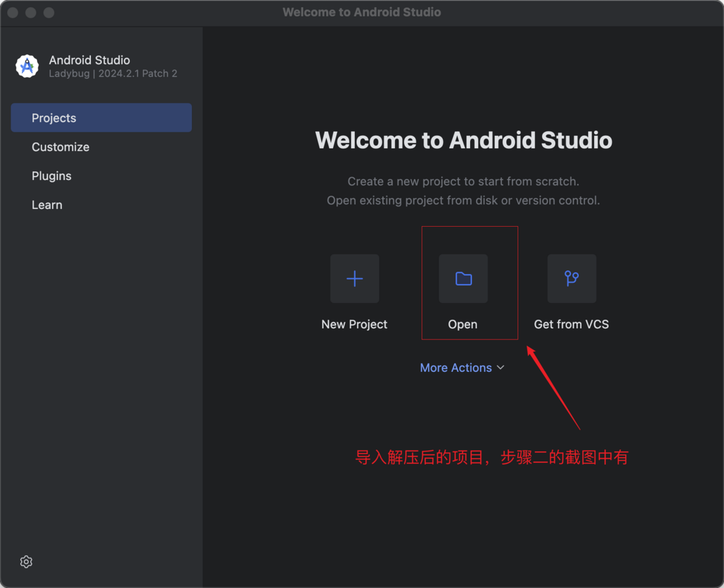Viewport: 724px width, 588px height.
Task: Click 'Ladybug | 2024.2.1 Patch 2' version text
Action: tap(113, 74)
